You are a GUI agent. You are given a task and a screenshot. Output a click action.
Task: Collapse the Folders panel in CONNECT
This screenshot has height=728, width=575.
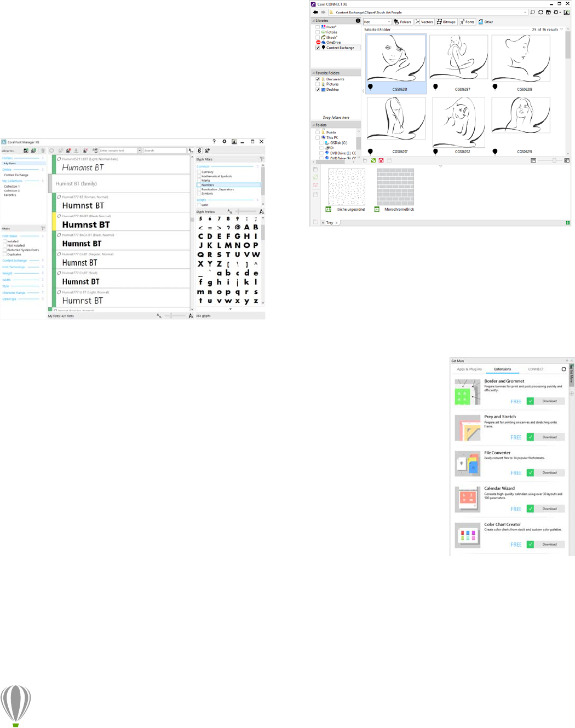(x=314, y=125)
